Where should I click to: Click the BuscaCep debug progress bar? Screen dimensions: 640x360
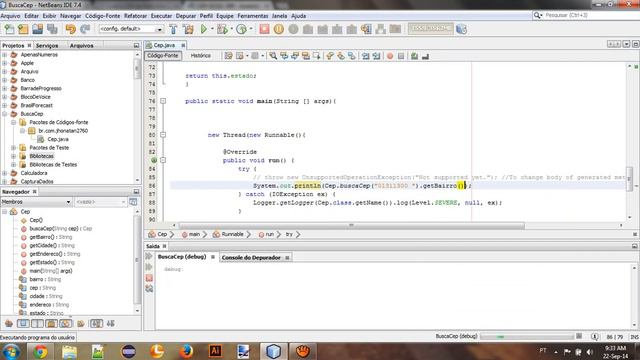(x=527, y=336)
